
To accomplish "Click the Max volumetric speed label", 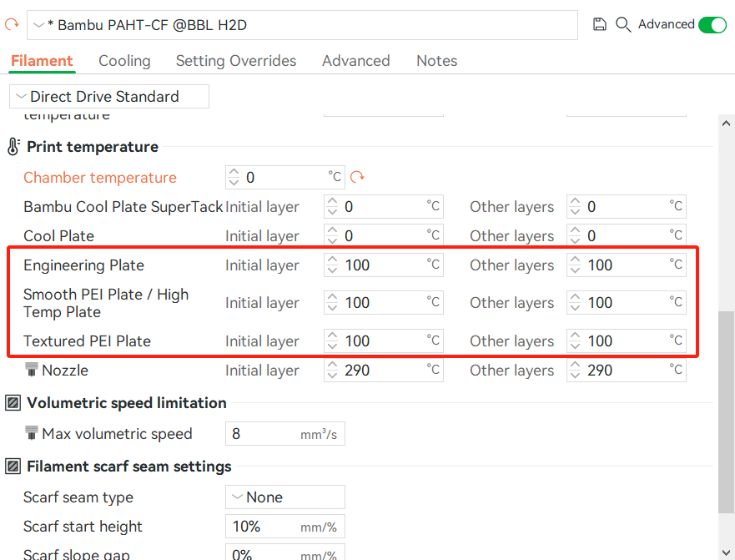I will [117, 434].
